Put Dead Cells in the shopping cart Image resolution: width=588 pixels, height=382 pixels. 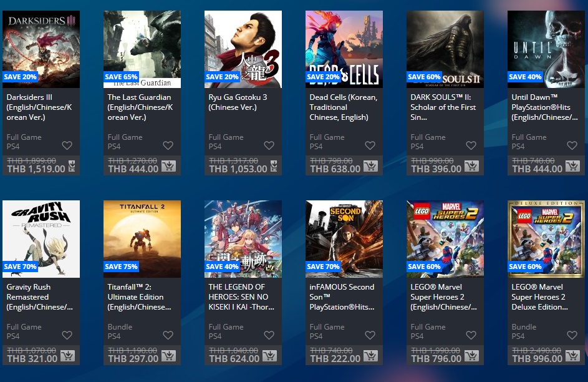point(371,166)
